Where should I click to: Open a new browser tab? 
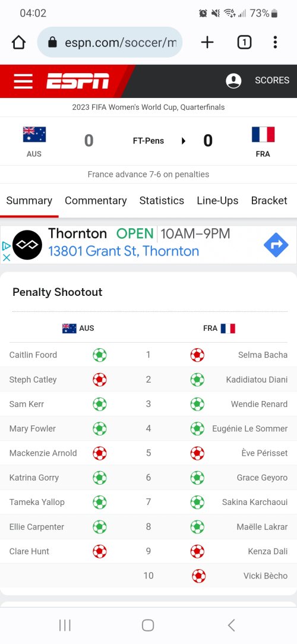pos(207,42)
